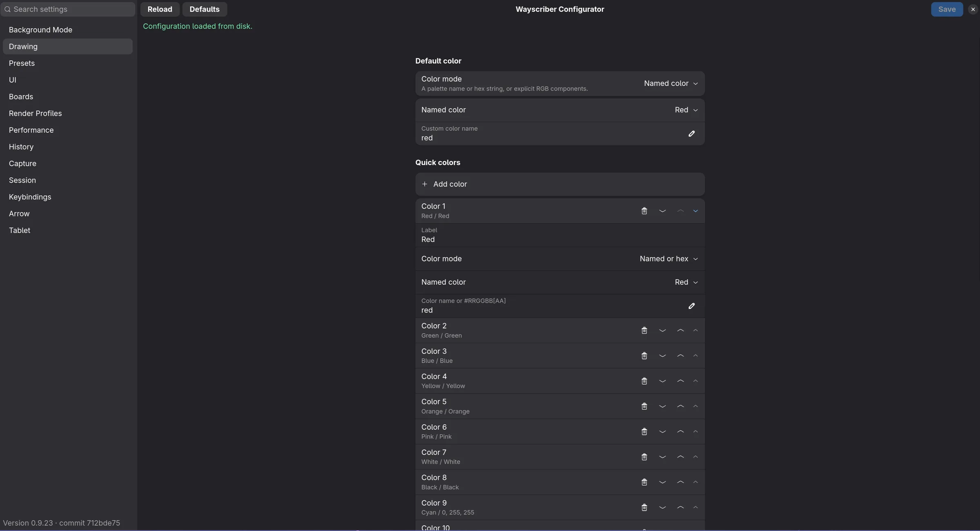Save the configuration

(947, 9)
